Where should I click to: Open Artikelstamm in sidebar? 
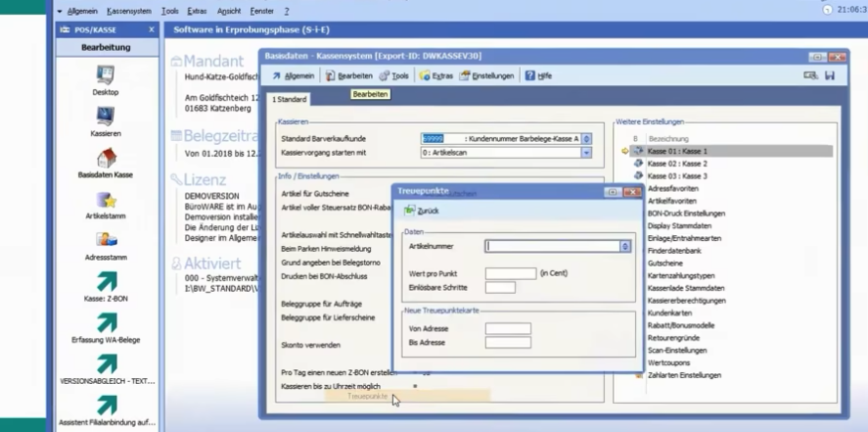pos(106,199)
